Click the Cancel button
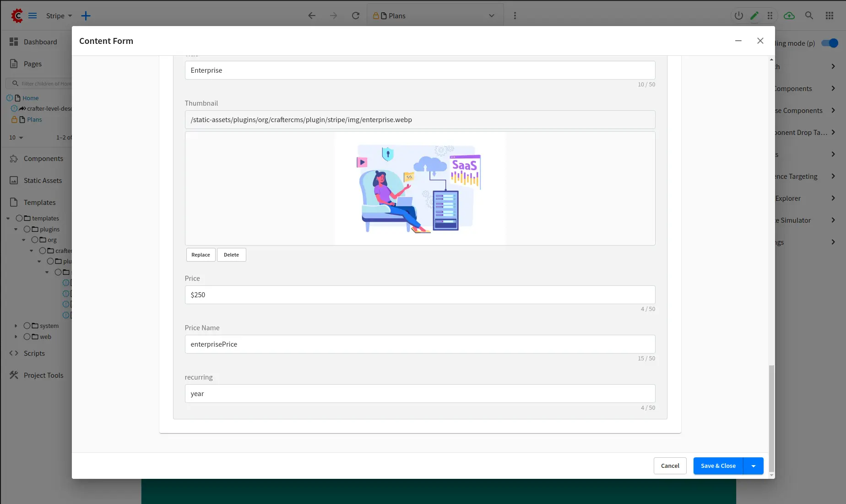The image size is (846, 504). coord(670,466)
